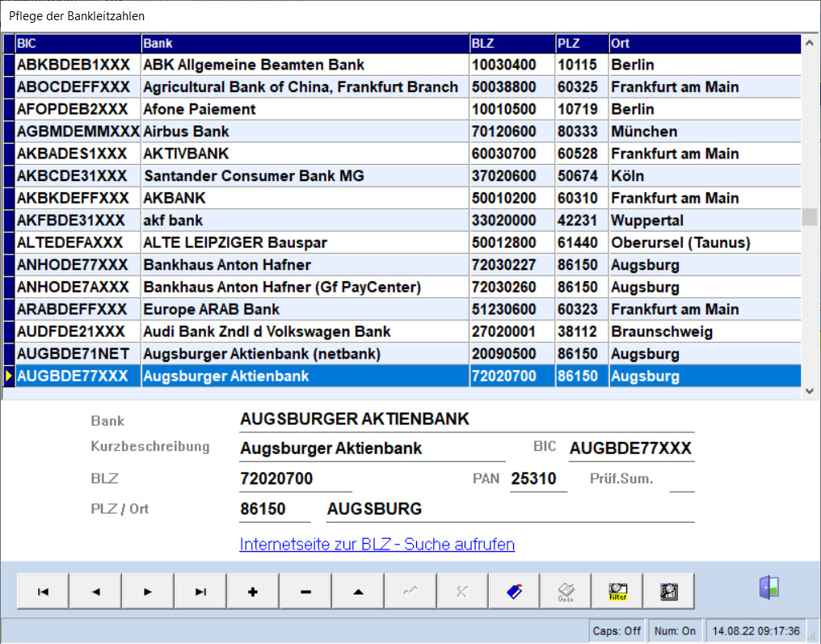Click the PAN field showing 25310
Viewport: 821px width, 644px height.
click(x=533, y=479)
